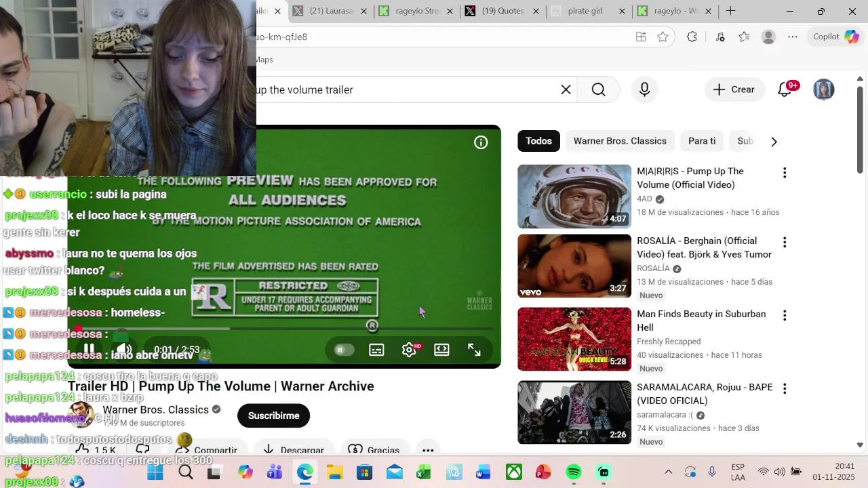Click the Mail app in the taskbar
The image size is (868, 488).
pos(394,472)
